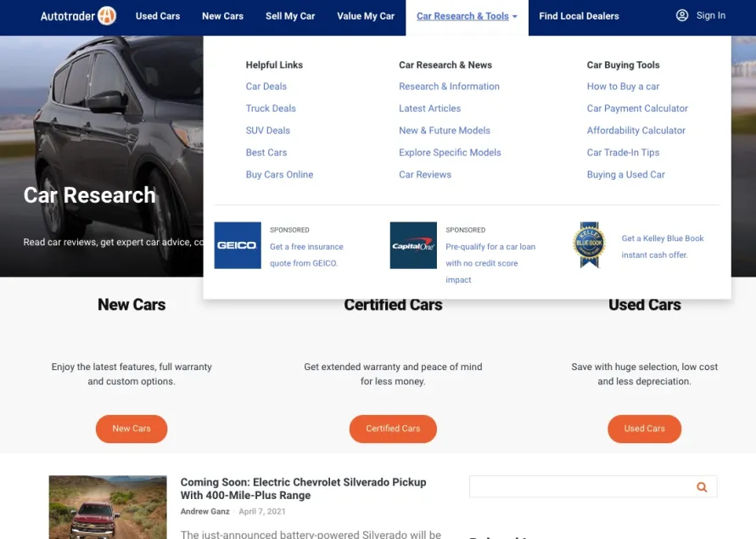Open Find Local Dealers menu item
The height and width of the screenshot is (539, 756).
(x=579, y=16)
